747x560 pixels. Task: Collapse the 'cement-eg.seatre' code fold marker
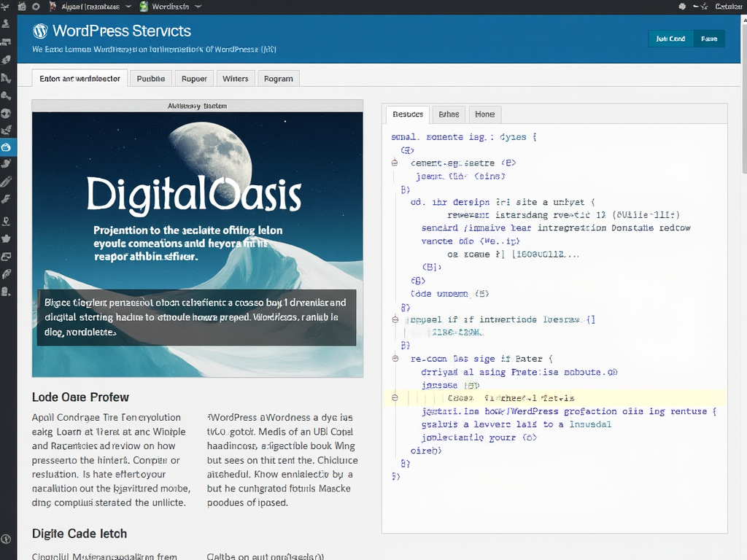[x=395, y=163]
